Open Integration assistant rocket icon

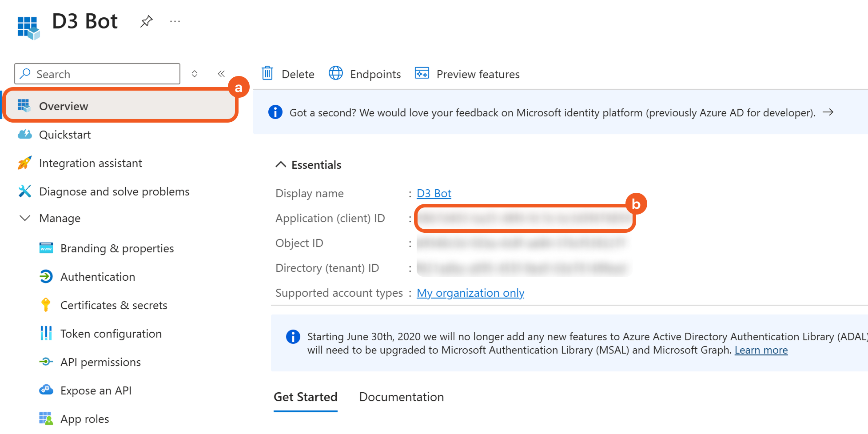click(x=25, y=163)
